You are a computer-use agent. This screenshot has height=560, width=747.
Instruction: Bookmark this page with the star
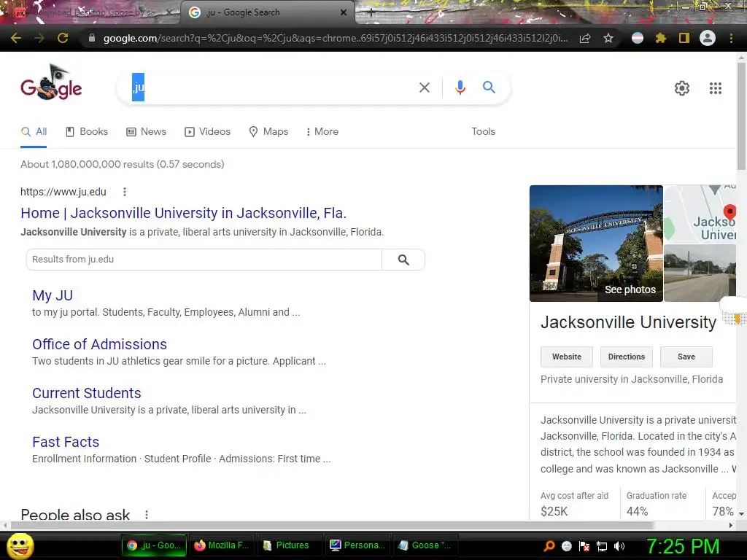coord(608,38)
